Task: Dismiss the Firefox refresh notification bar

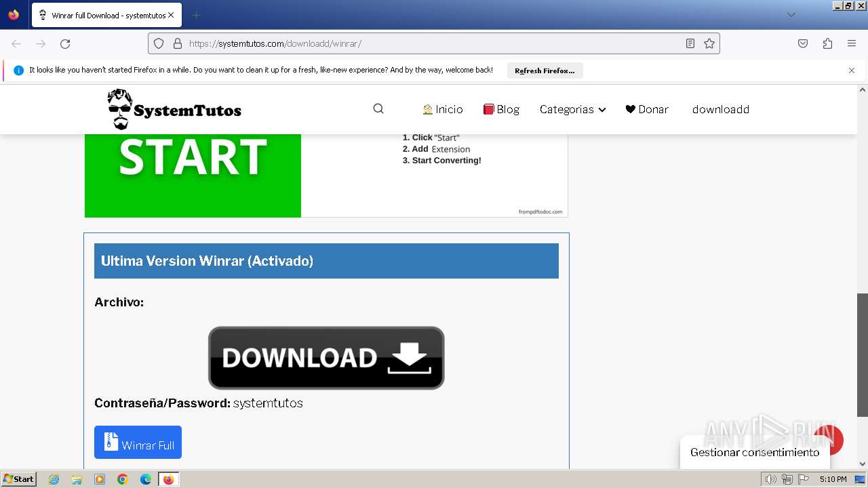Action: click(852, 70)
